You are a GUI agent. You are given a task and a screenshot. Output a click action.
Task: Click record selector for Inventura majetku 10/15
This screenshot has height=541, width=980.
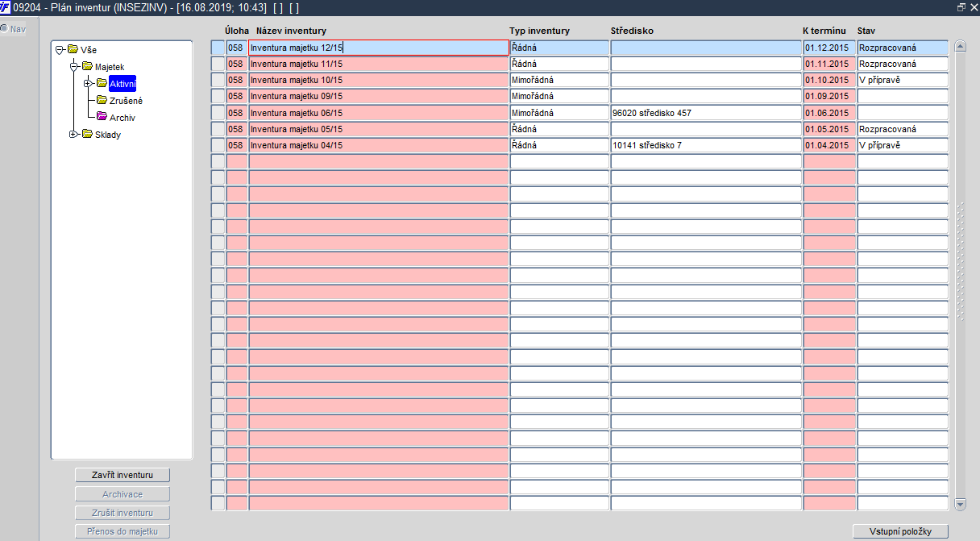pos(218,80)
